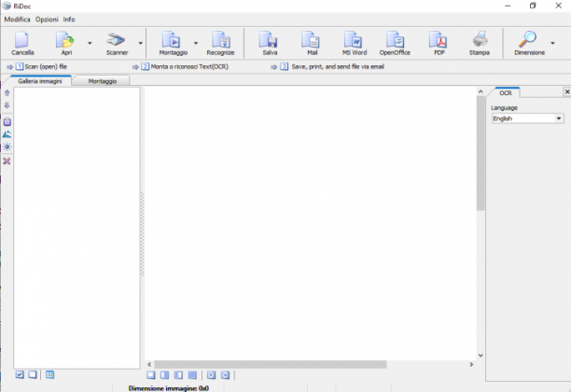Save the document with Salva
Screen dimensions: 571x392
click(270, 43)
